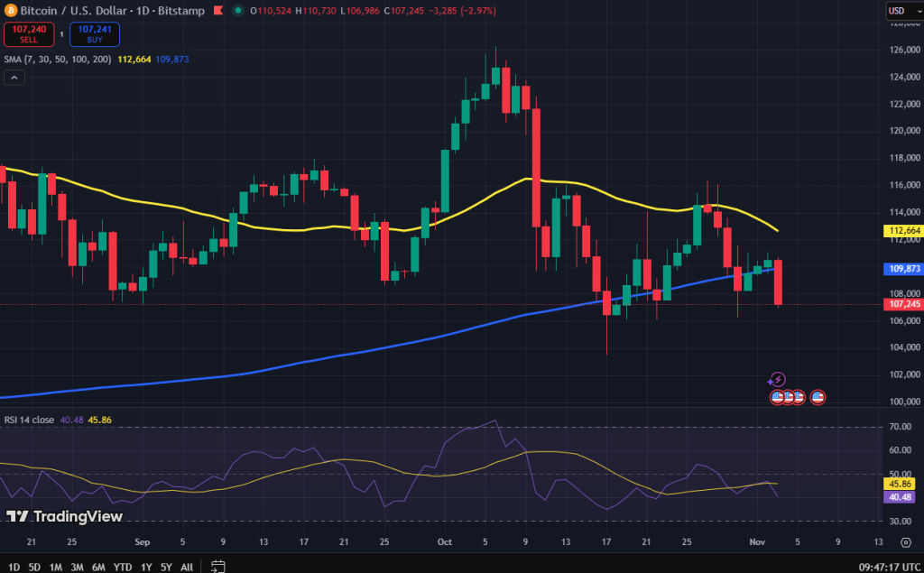Click the blue 109,873 price axis label
924x573 pixels.
coord(903,269)
